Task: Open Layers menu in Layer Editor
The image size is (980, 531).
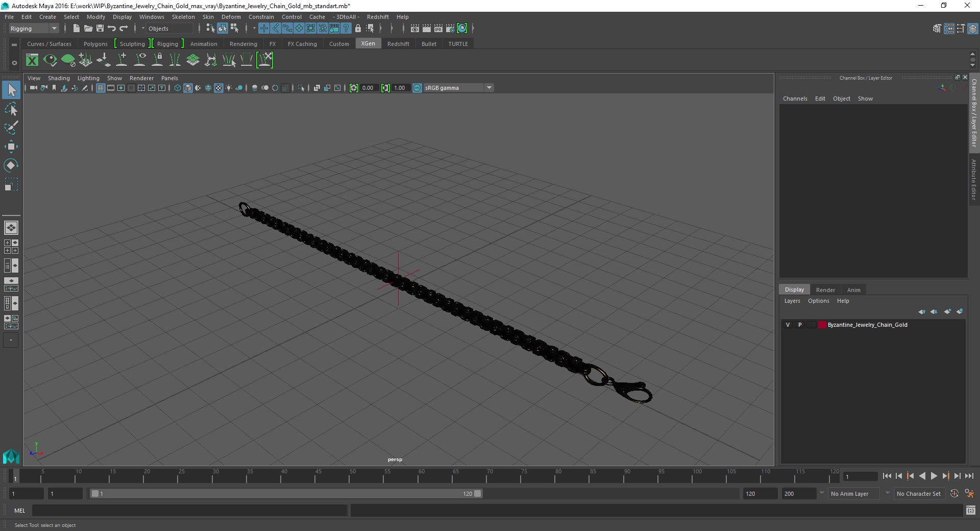Action: [x=792, y=301]
